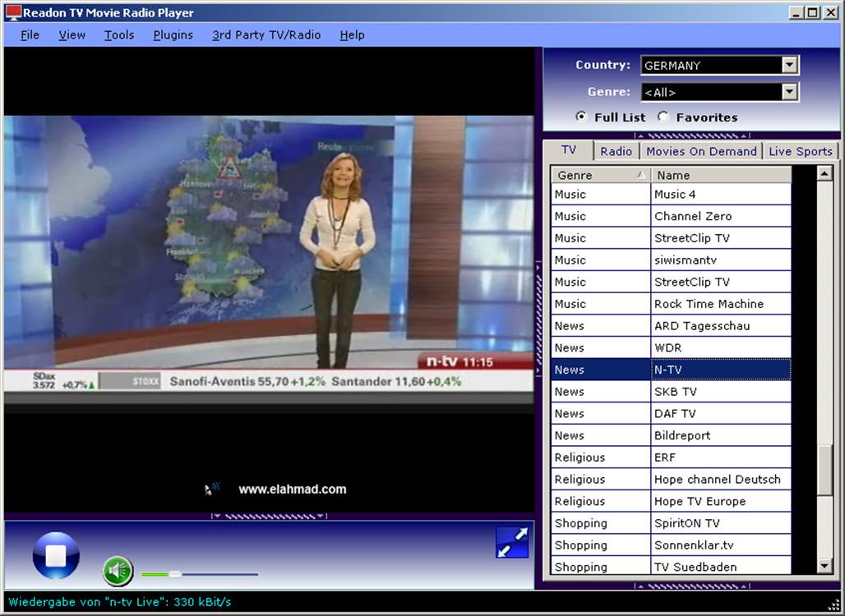Switch to the Movies On Demand tab
Viewport: 845px width, 616px height.
[701, 151]
